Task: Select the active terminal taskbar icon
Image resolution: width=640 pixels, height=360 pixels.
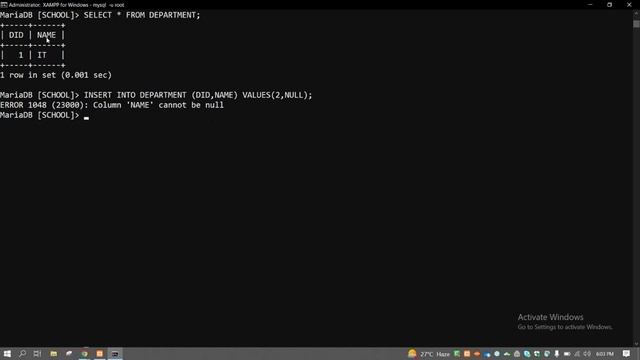Action: tap(115, 353)
